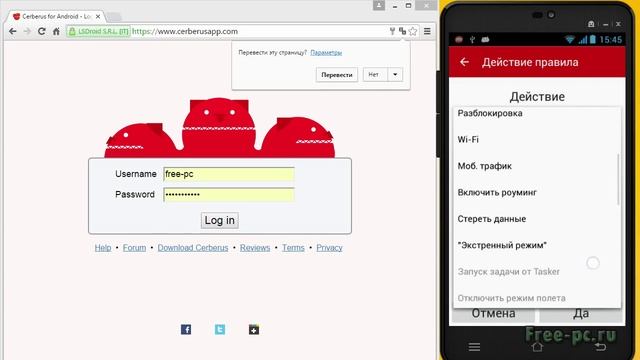Image resolution: width=640 pixels, height=360 pixels.
Task: Bookmark this page with the star icon
Action: [x=413, y=31]
